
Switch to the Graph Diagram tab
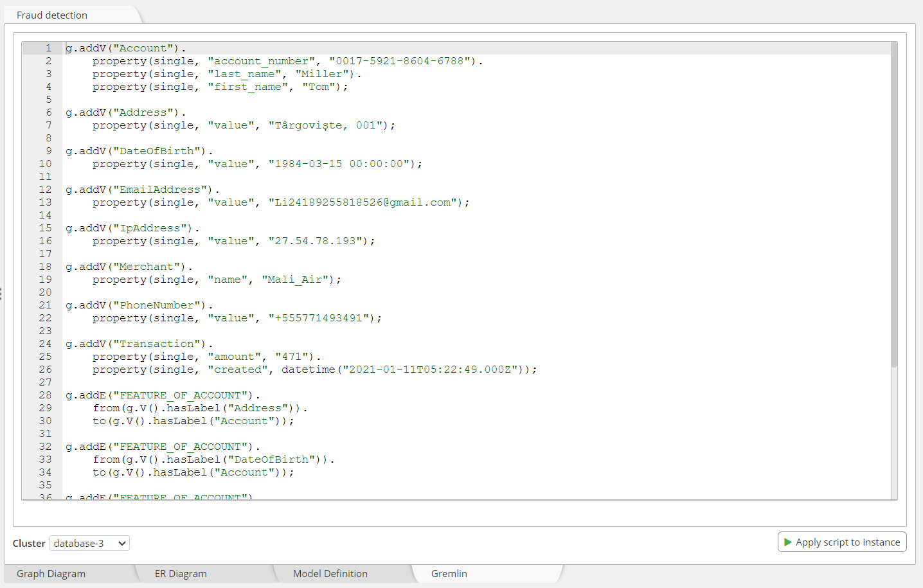(51, 574)
